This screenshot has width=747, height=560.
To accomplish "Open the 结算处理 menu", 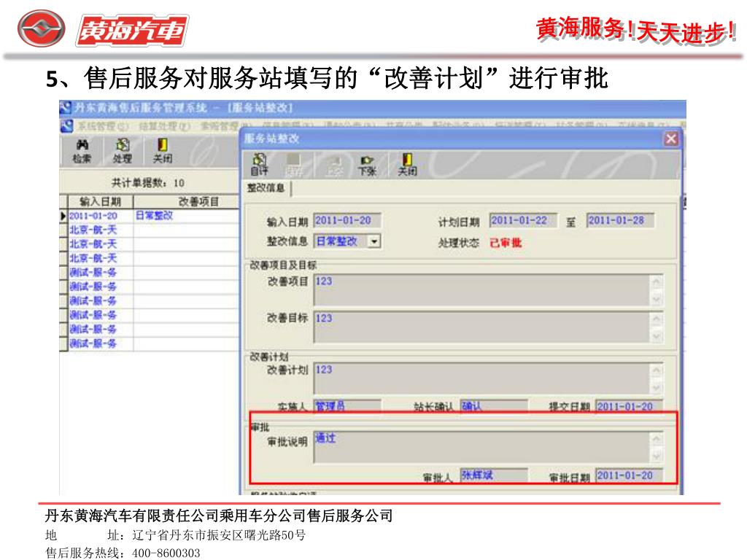I will (164, 126).
